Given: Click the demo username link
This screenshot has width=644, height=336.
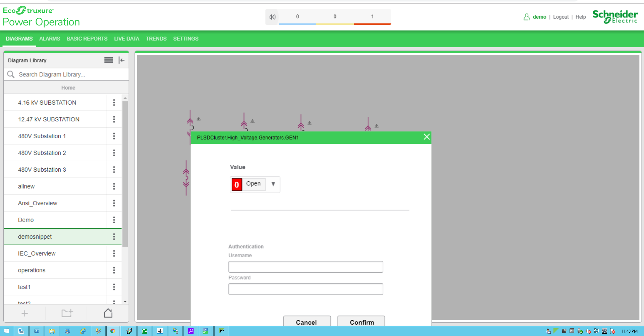Looking at the screenshot, I should coord(539,17).
